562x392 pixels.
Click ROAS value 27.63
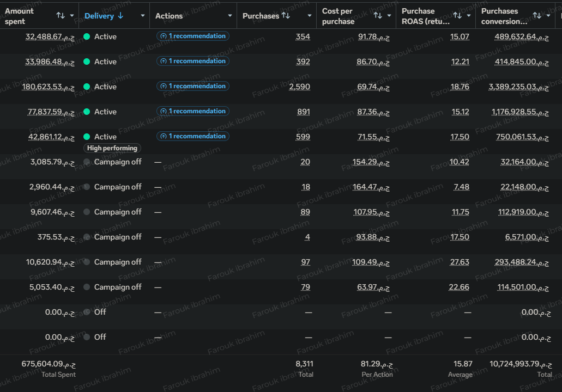click(x=460, y=262)
